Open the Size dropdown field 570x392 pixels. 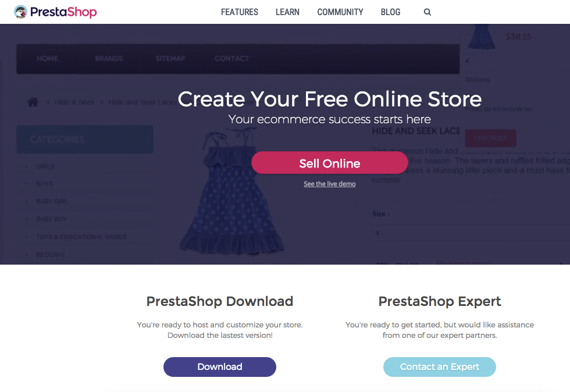tap(471, 233)
